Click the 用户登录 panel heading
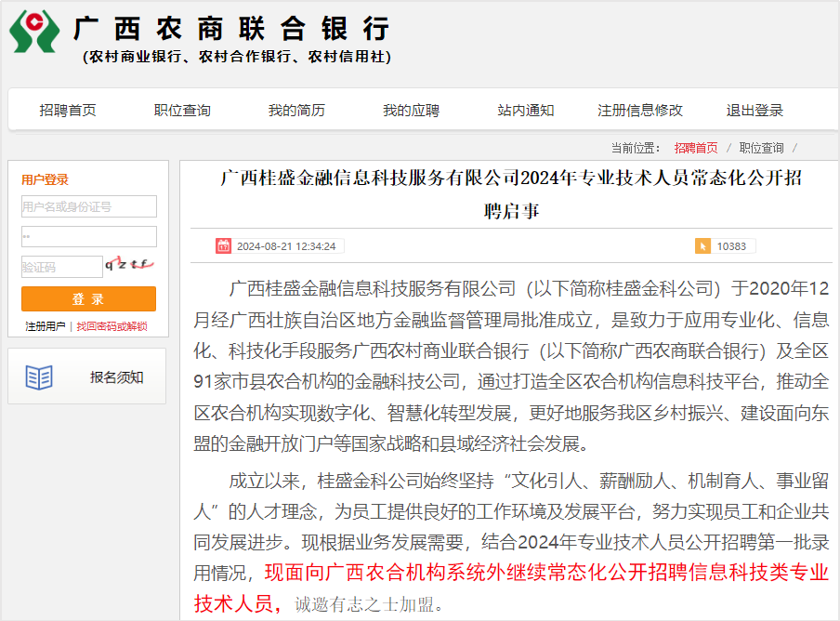 (x=45, y=180)
